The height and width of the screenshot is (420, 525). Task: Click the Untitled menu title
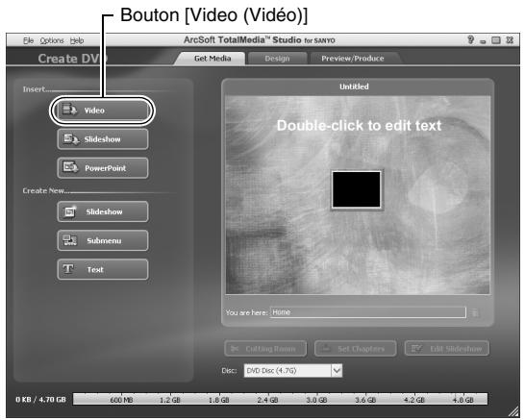[354, 86]
